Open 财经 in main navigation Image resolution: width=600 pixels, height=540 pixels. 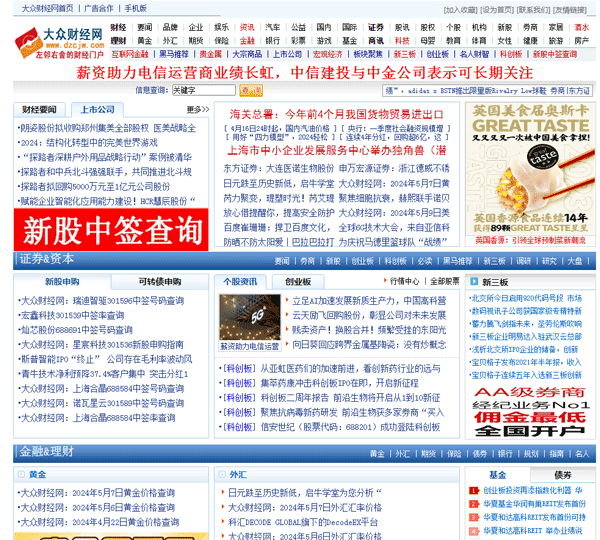click(118, 27)
